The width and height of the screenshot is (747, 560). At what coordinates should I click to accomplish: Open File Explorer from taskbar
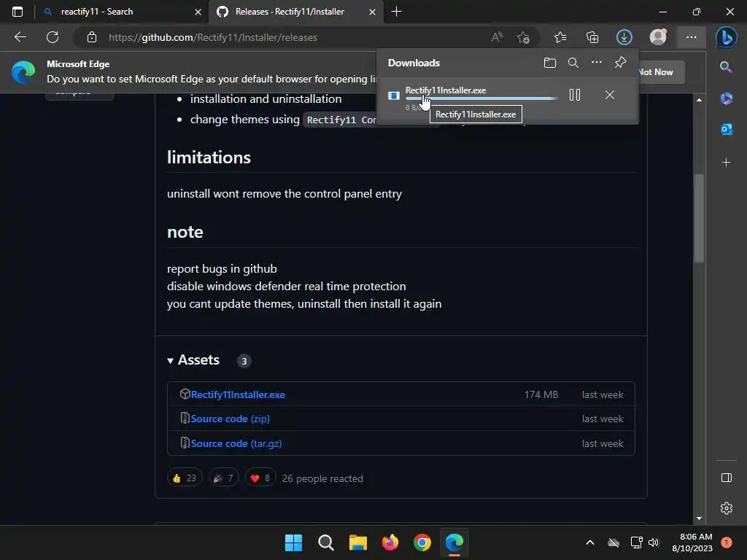pos(357,542)
